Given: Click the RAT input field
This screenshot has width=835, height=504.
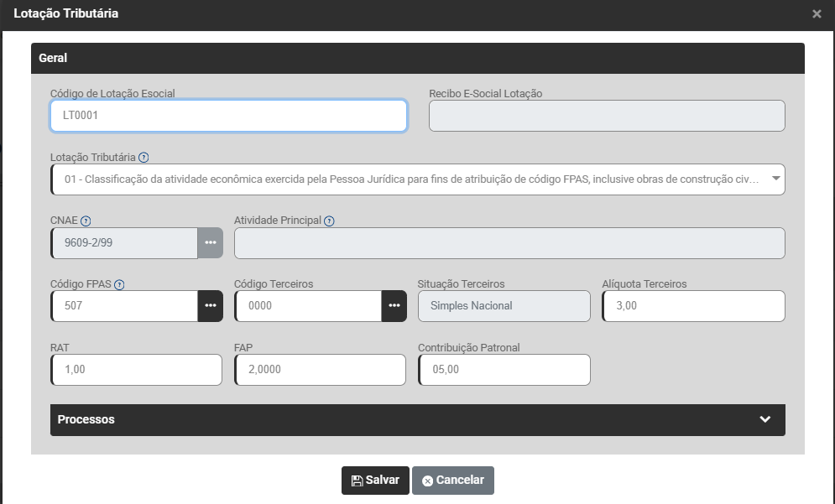Looking at the screenshot, I should pos(137,370).
